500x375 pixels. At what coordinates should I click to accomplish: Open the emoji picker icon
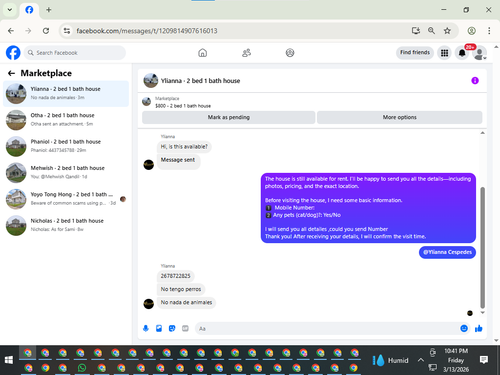(x=464, y=329)
